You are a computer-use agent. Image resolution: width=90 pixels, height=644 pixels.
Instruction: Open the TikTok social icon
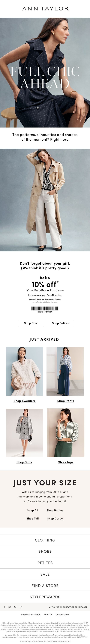(x=21, y=607)
